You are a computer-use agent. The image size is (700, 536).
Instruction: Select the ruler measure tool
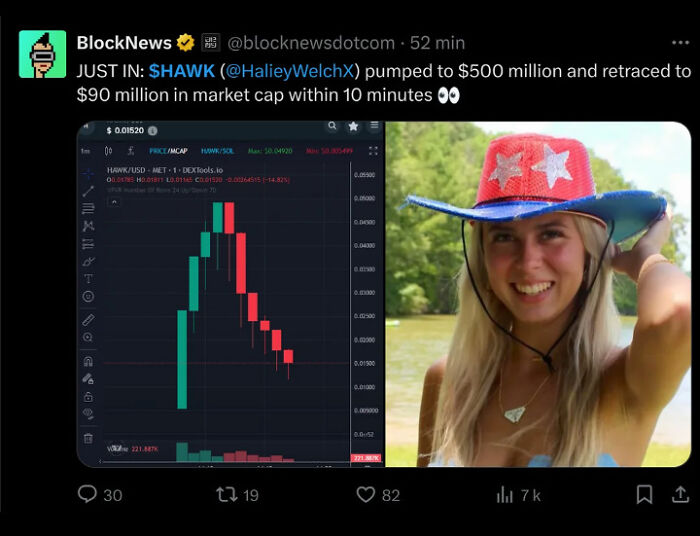pyautogui.click(x=88, y=320)
